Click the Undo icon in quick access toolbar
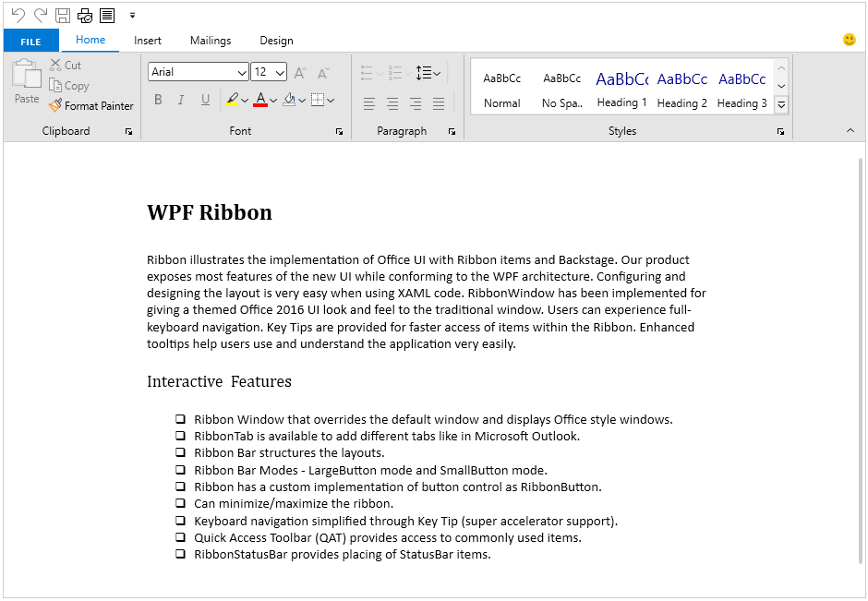This screenshot has height=601, width=868. pyautogui.click(x=18, y=15)
